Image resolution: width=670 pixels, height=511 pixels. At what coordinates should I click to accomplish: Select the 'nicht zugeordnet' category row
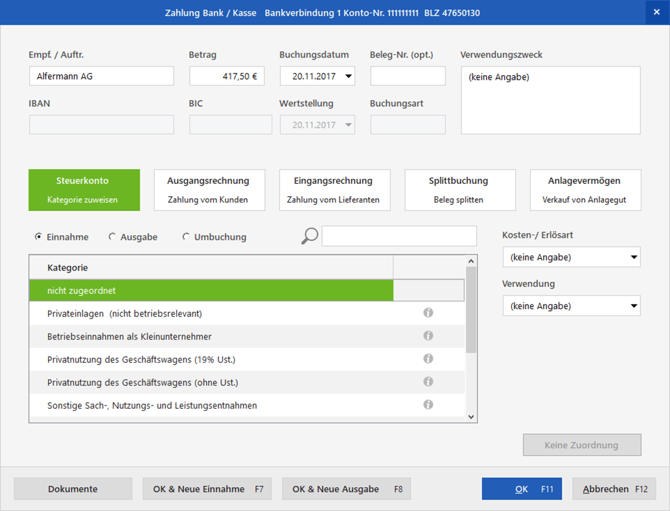211,290
